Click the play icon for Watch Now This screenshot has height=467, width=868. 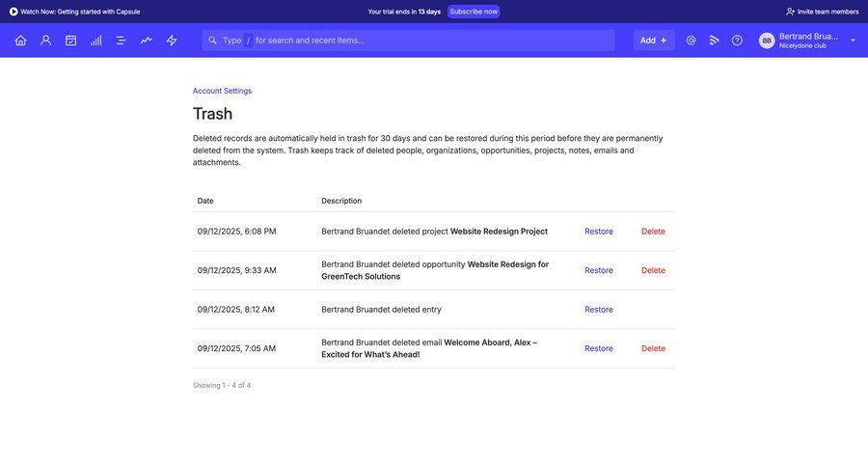click(14, 12)
